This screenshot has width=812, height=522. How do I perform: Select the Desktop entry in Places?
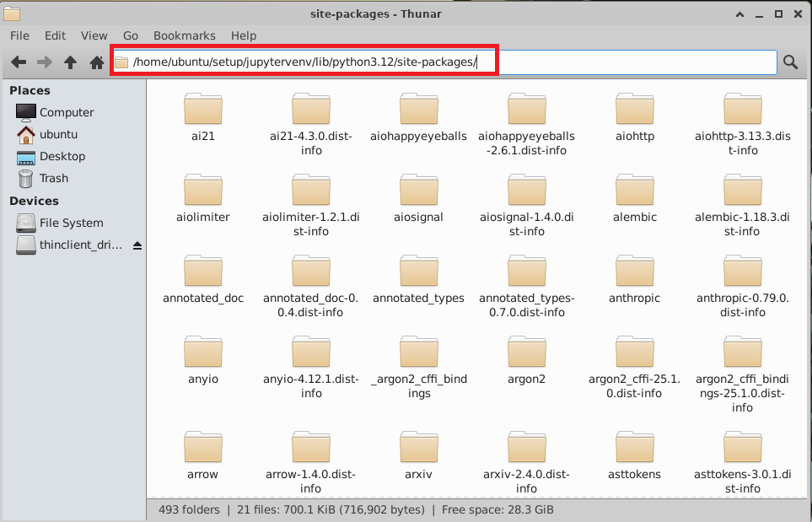point(59,156)
